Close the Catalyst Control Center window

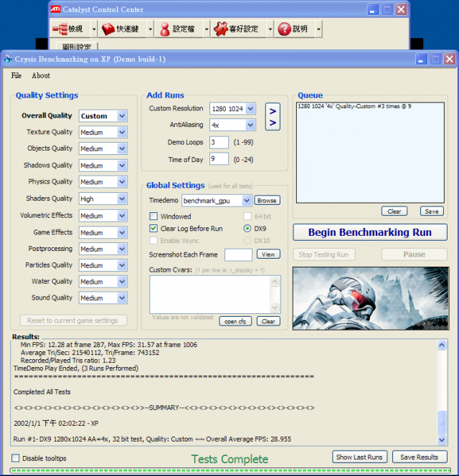click(x=401, y=10)
